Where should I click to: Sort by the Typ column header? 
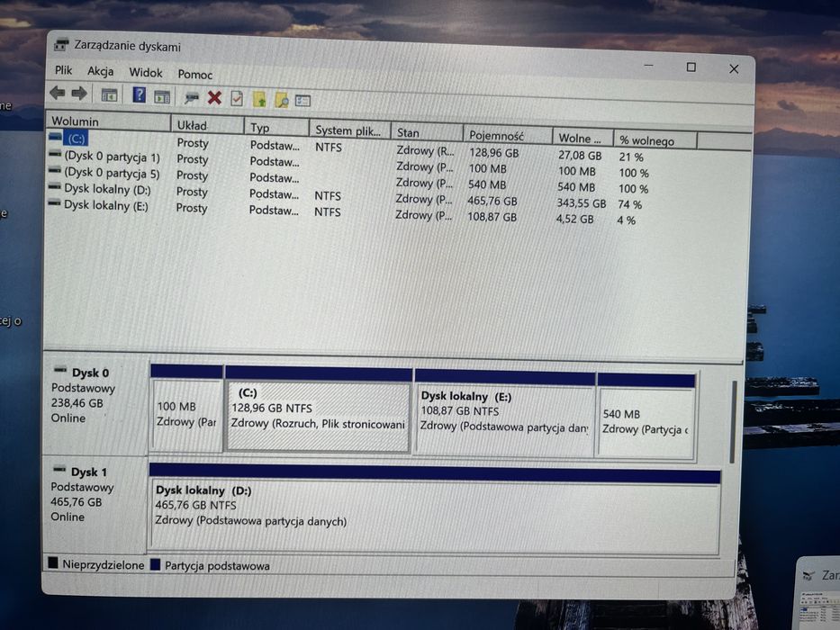(276, 128)
